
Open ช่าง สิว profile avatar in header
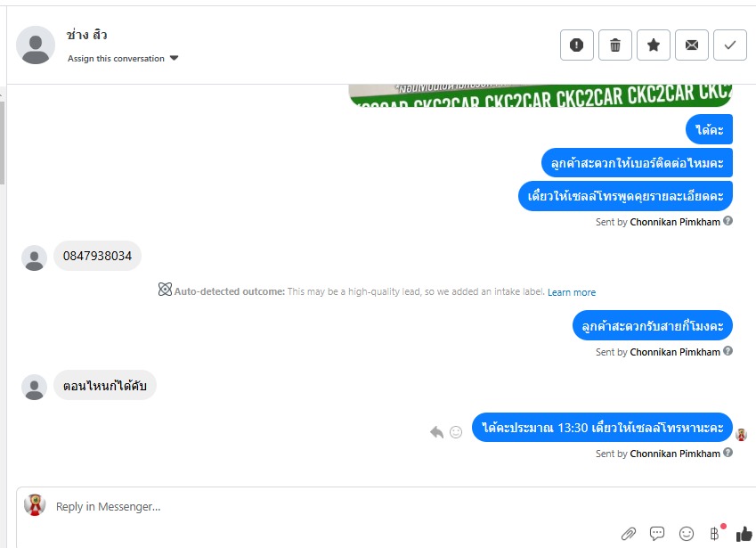click(x=36, y=45)
